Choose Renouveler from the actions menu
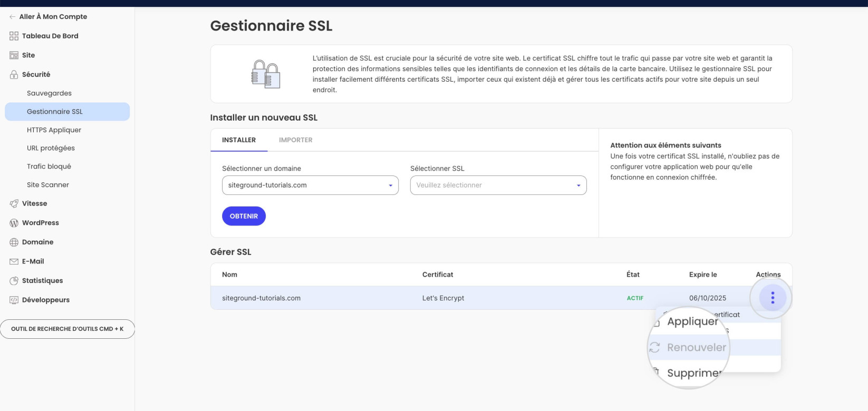868x411 pixels. (697, 347)
